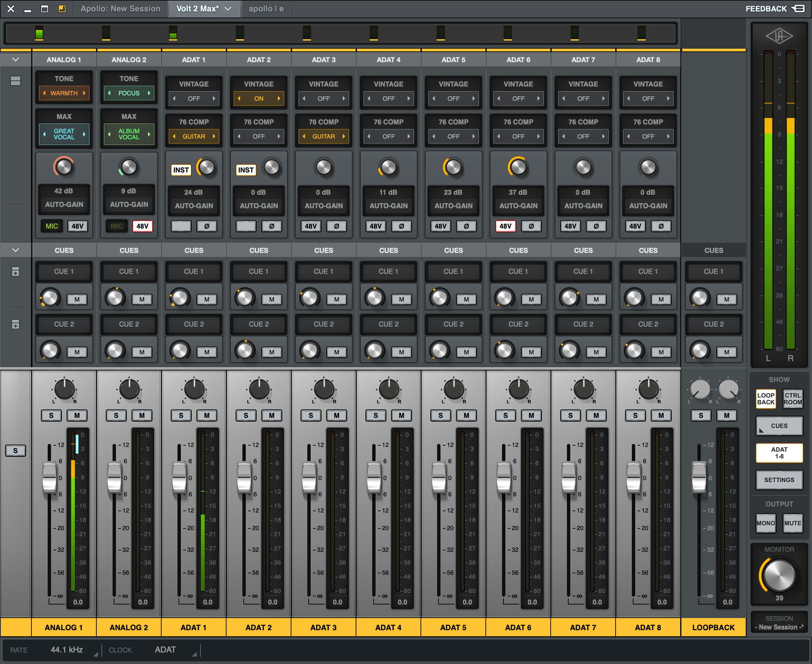Viewport: 812px width, 664px height.
Task: Click the ADAT 3 CUE 2 send knob
Action: (x=310, y=351)
